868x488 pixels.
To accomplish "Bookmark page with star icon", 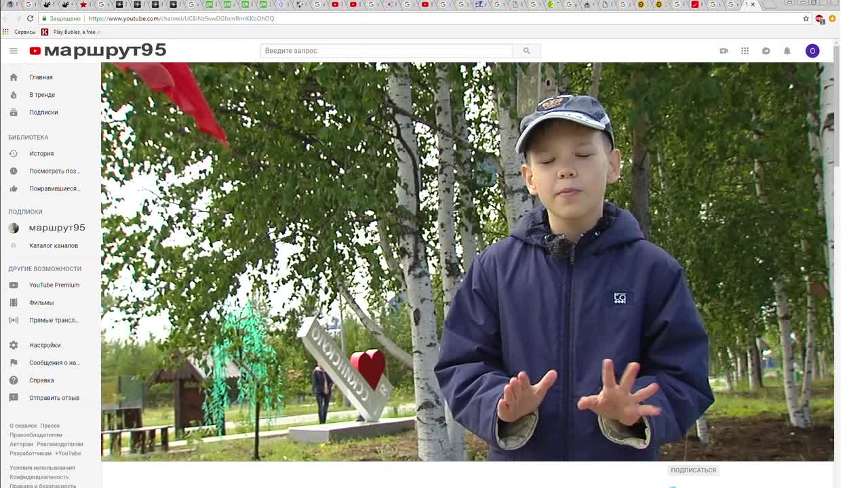I will (806, 18).
